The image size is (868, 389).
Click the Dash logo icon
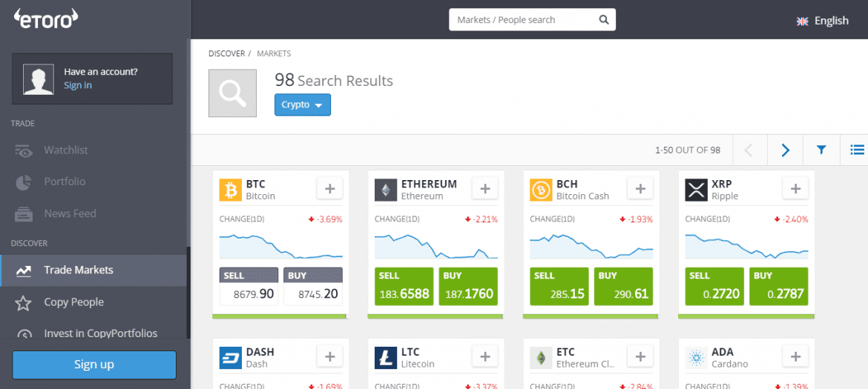click(x=230, y=357)
